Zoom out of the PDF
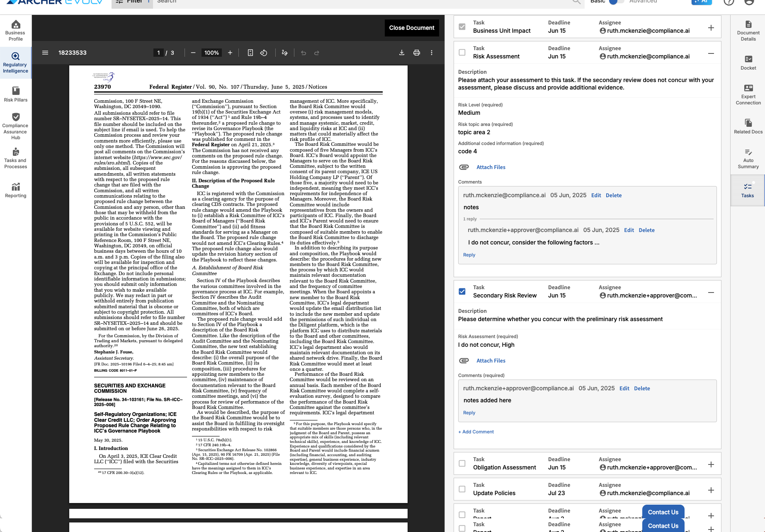Image resolution: width=765 pixels, height=532 pixels. coord(193,53)
